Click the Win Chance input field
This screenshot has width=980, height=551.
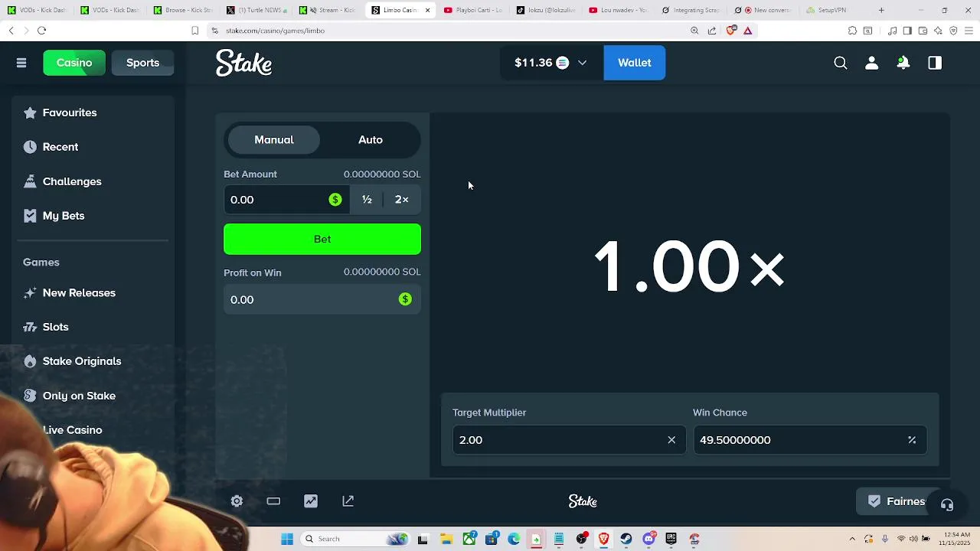click(810, 440)
